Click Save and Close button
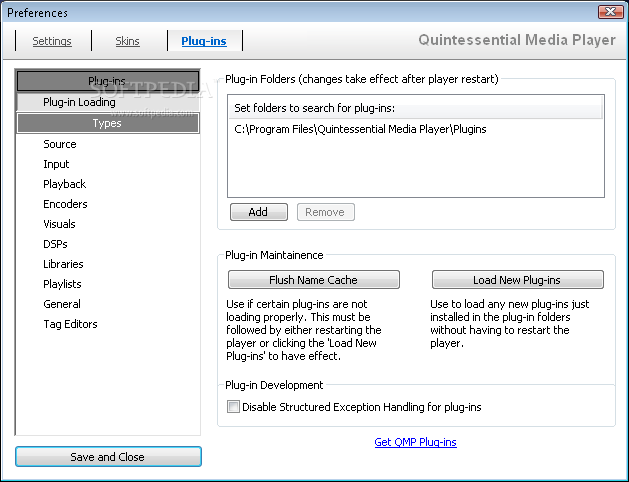This screenshot has width=629, height=482. click(108, 457)
